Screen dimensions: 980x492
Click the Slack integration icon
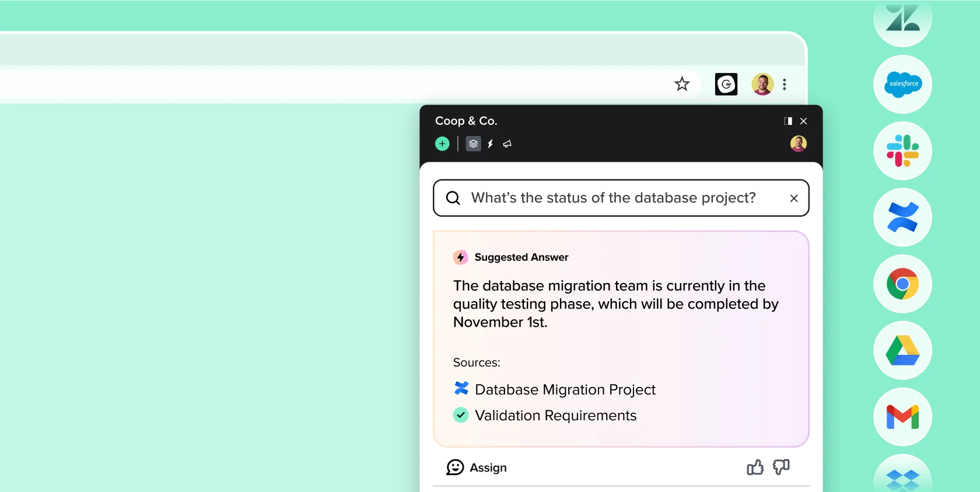(902, 151)
